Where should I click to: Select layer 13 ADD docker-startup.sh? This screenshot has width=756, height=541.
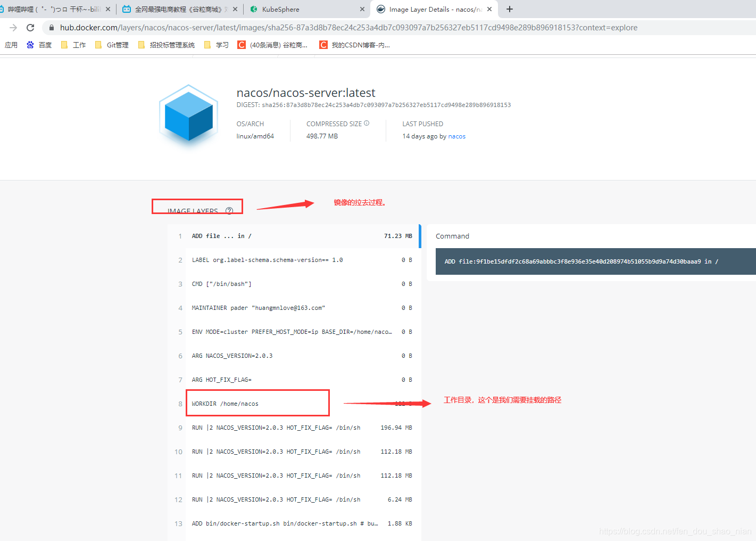(294, 523)
